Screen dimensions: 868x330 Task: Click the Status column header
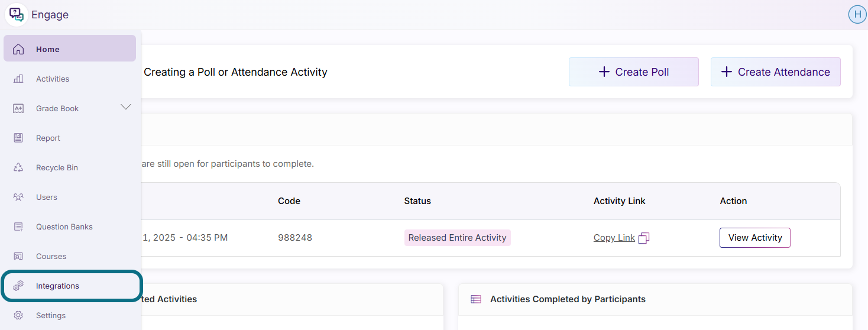coord(417,201)
